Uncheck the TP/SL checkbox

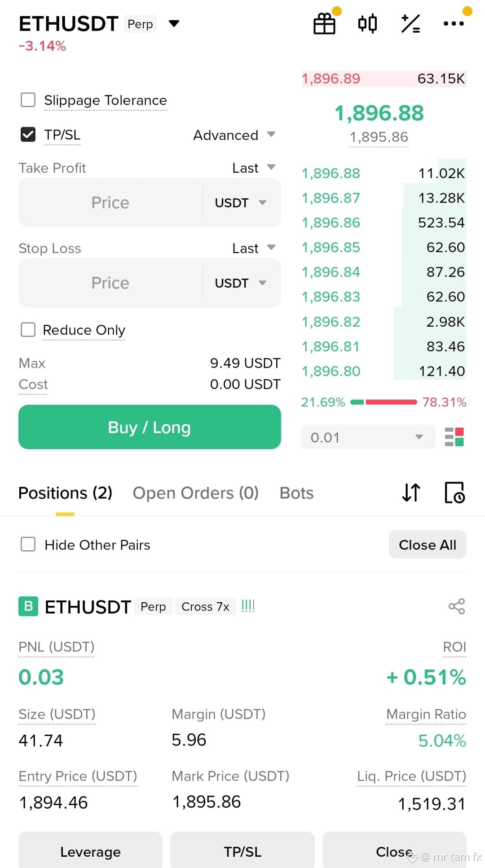[28, 135]
